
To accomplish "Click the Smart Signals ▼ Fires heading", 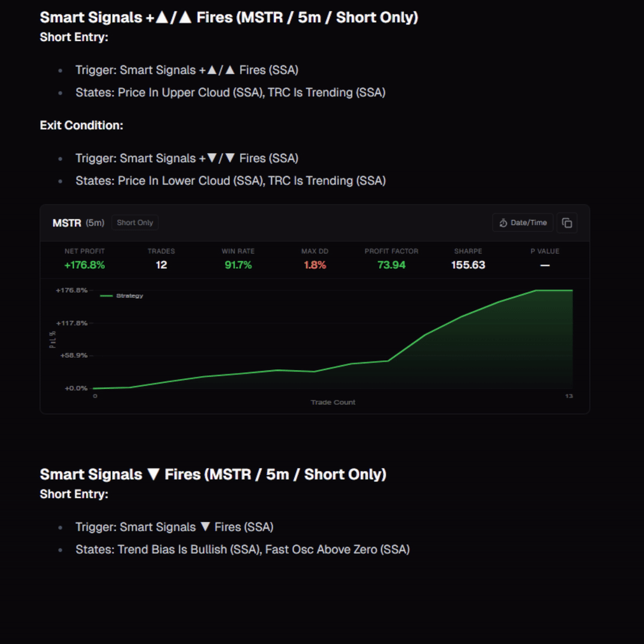I will 213,475.
